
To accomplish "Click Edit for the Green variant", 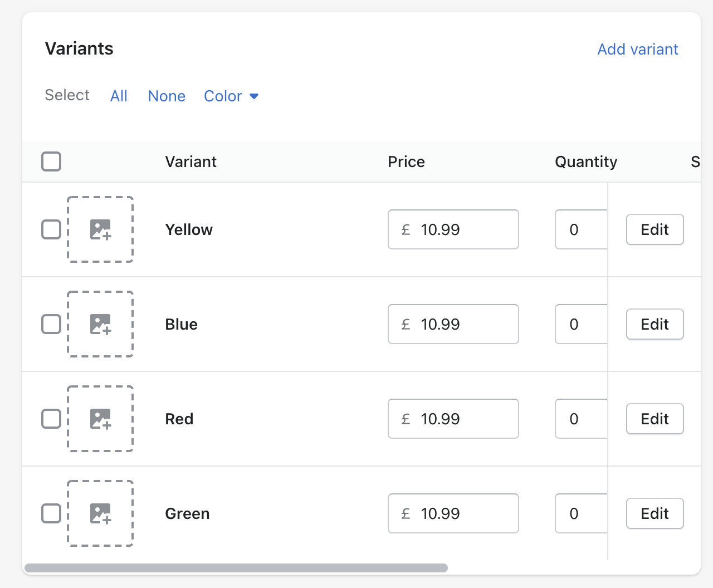I will [x=655, y=513].
